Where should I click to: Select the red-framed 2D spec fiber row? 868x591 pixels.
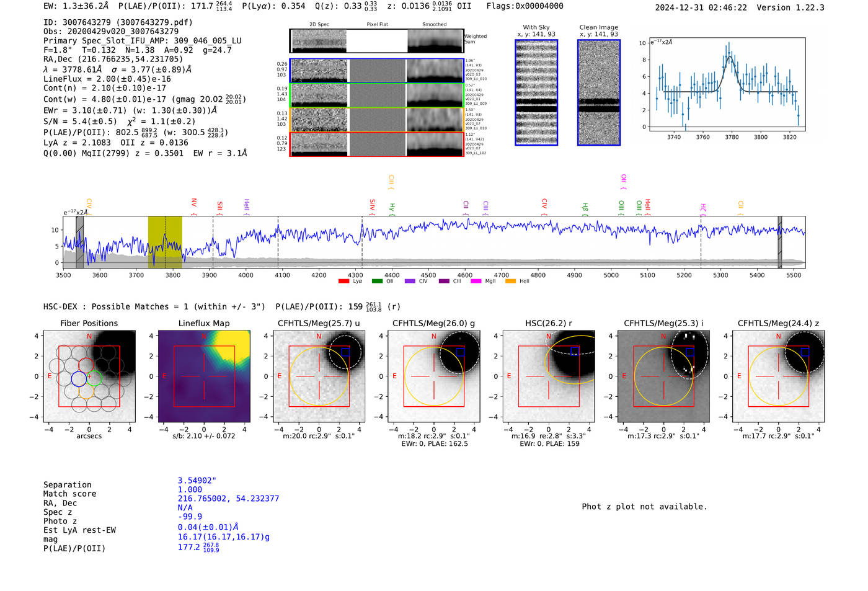click(376, 144)
